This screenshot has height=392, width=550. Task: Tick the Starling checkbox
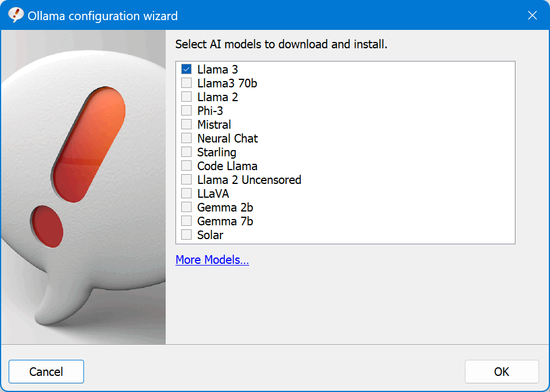click(186, 152)
